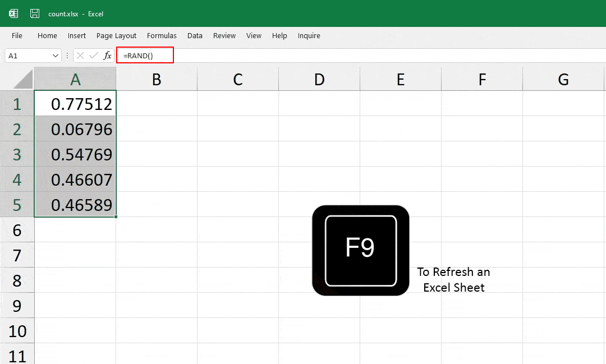Select the Data tab

(195, 35)
